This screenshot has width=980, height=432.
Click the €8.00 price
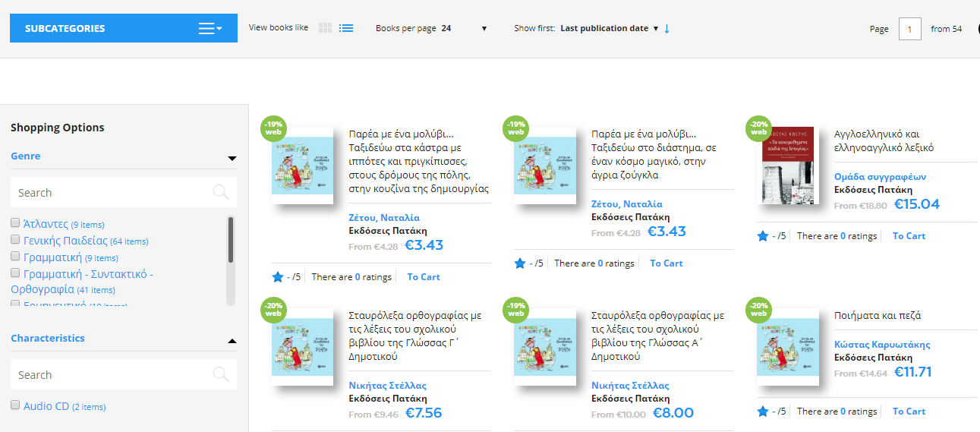coord(673,413)
